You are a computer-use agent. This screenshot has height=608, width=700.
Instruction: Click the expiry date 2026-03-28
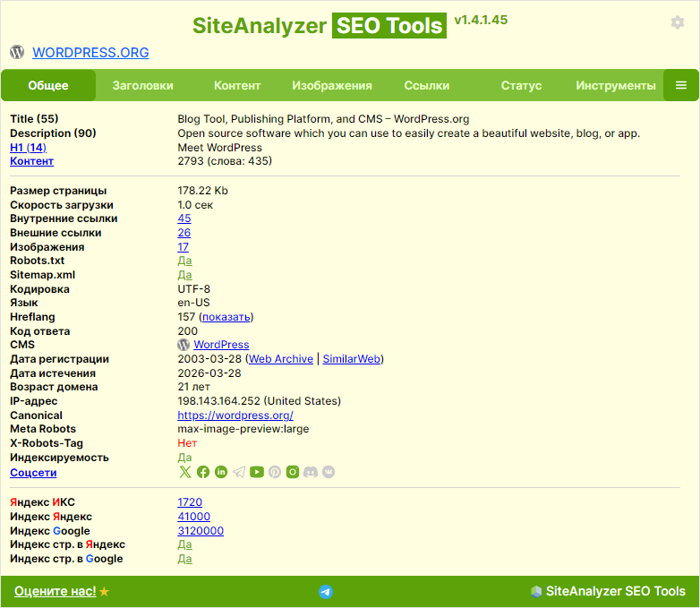coord(209,373)
